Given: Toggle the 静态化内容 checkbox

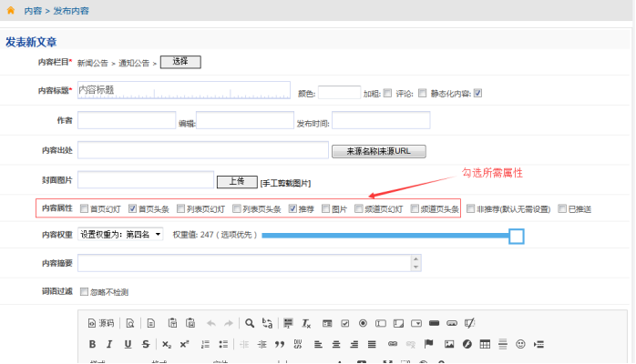Looking at the screenshot, I should (477, 92).
